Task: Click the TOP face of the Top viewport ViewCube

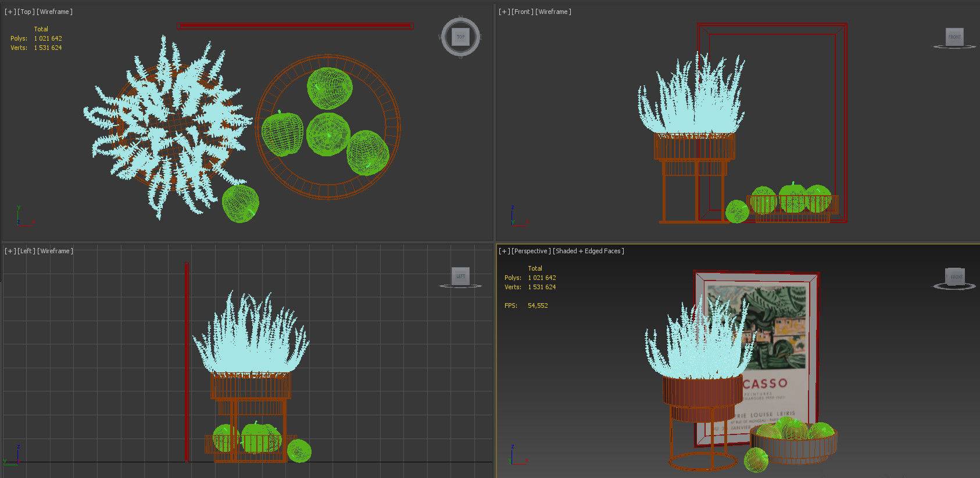Action: click(460, 37)
